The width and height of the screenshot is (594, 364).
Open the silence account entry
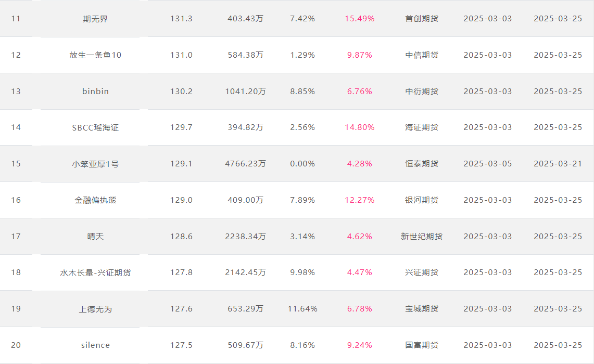coord(95,345)
